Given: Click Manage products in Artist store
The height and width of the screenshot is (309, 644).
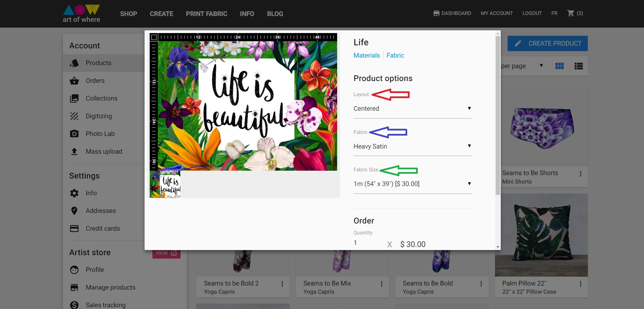Looking at the screenshot, I should click(x=111, y=288).
